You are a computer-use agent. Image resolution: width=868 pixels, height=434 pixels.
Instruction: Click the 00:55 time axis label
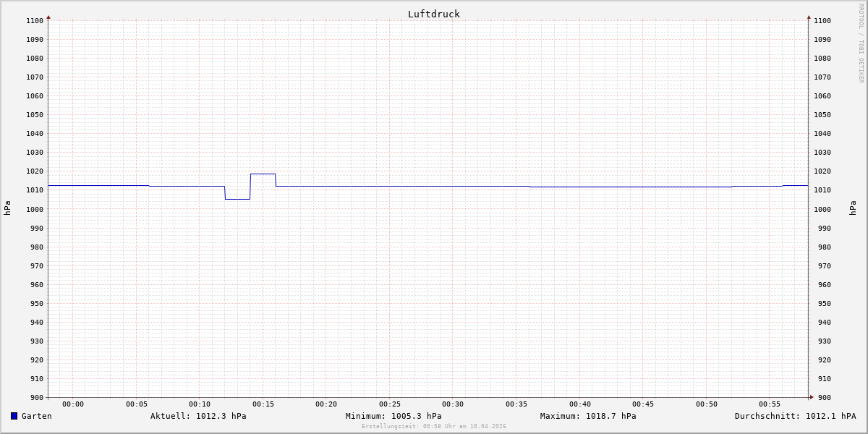point(770,404)
